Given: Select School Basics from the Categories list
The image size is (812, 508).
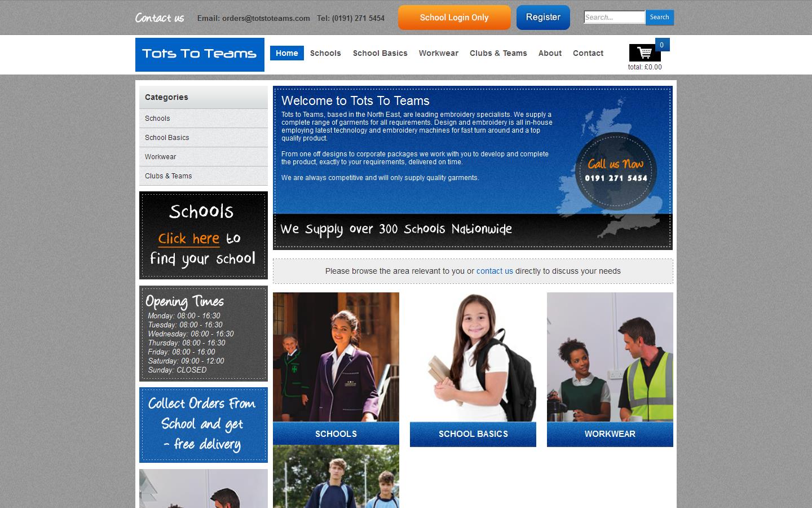Looking at the screenshot, I should (x=167, y=138).
